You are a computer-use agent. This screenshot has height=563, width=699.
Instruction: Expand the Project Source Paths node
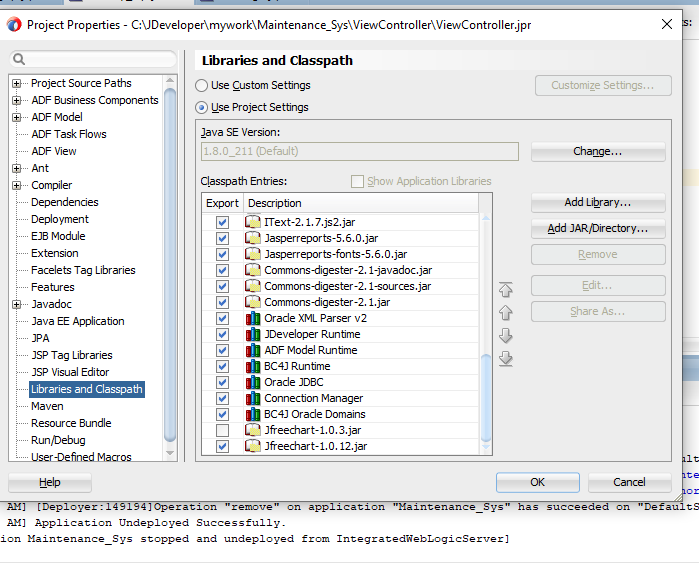tap(17, 84)
